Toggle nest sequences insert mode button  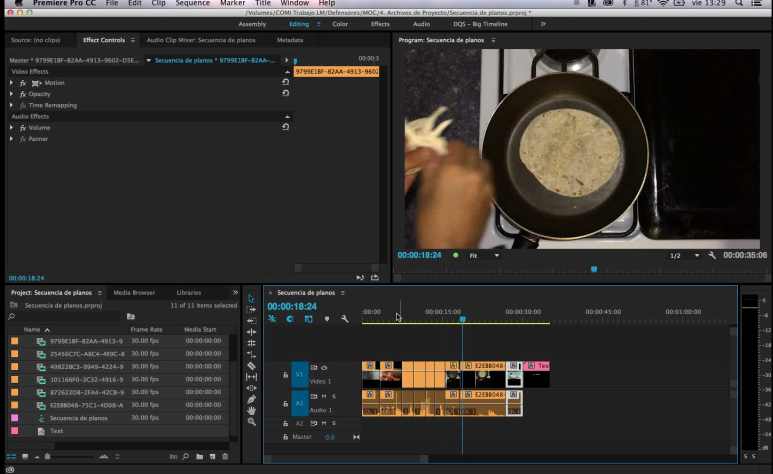(272, 319)
